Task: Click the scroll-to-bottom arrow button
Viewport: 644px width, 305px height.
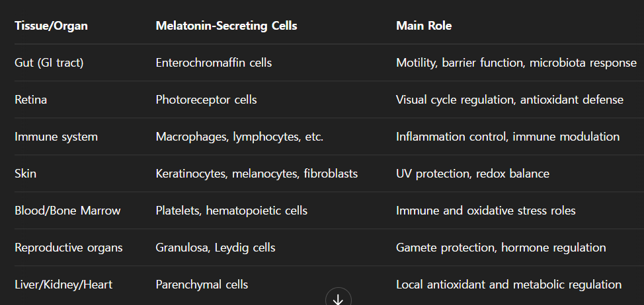Action: tap(338, 299)
